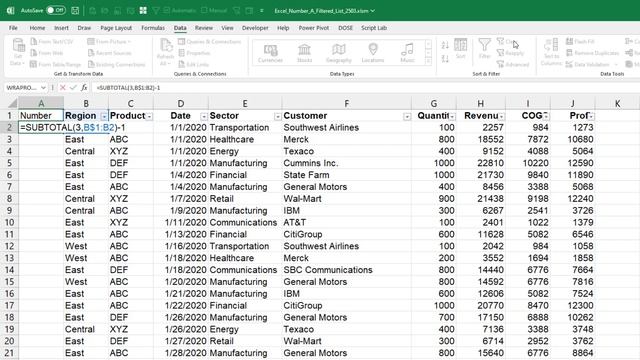Select Music data type
Screen dimensions: 640x360
pos(407,53)
